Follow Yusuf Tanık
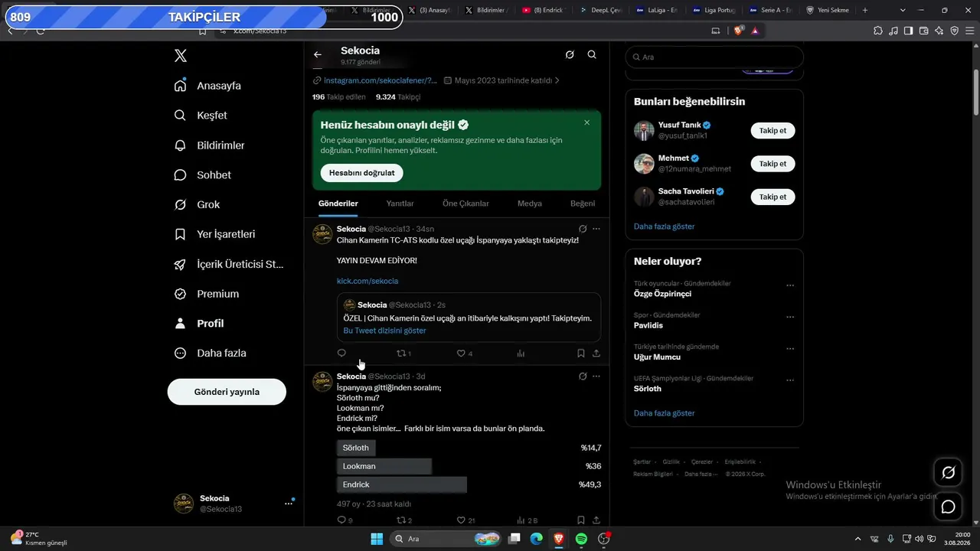The width and height of the screenshot is (980, 551). pos(773,131)
